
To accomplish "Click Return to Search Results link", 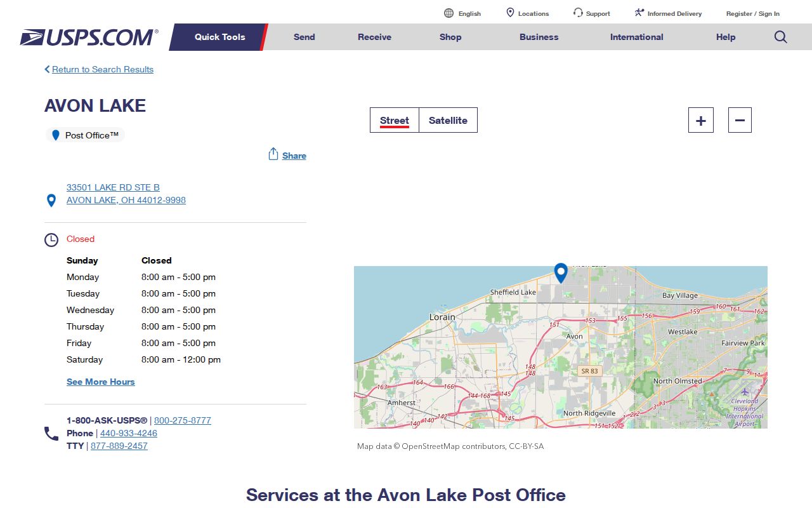I will tap(103, 69).
